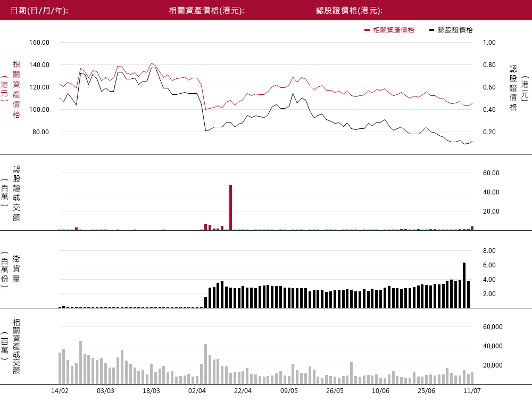Click the 認股證價格(港元) header label

click(350, 11)
